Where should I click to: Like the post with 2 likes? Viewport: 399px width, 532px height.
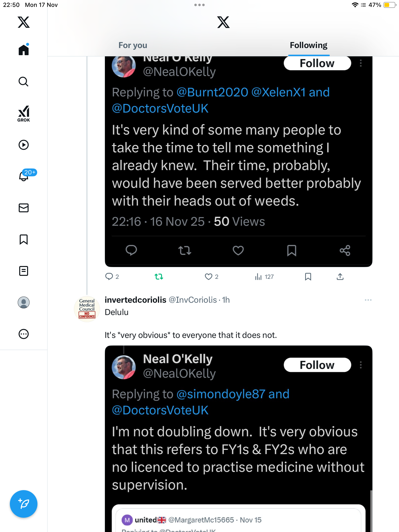point(209,277)
